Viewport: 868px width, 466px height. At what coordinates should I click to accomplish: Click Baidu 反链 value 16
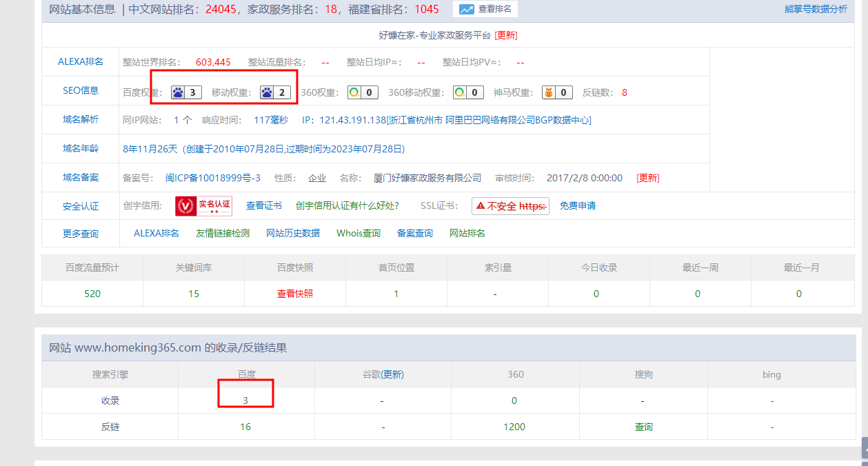[245, 427]
